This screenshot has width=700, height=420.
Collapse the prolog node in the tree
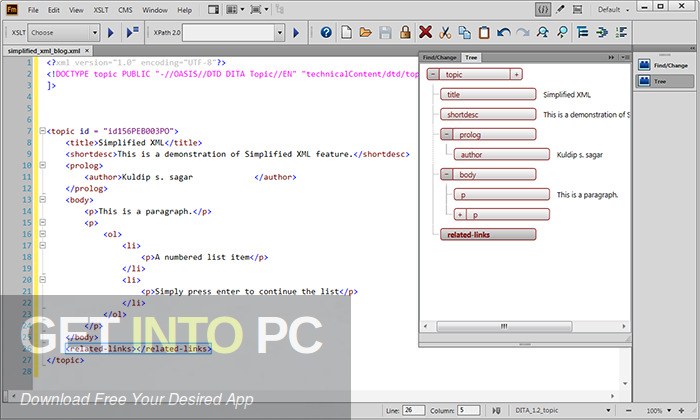tap(446, 134)
